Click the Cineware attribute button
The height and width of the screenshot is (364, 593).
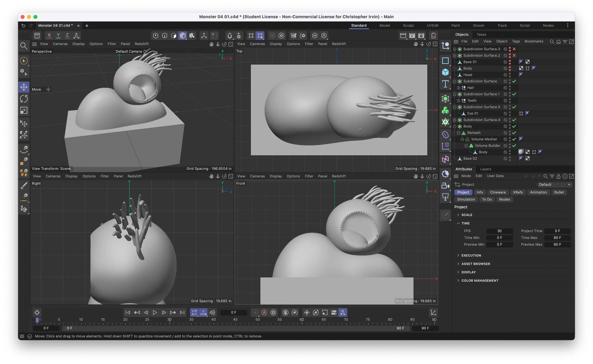tap(497, 192)
